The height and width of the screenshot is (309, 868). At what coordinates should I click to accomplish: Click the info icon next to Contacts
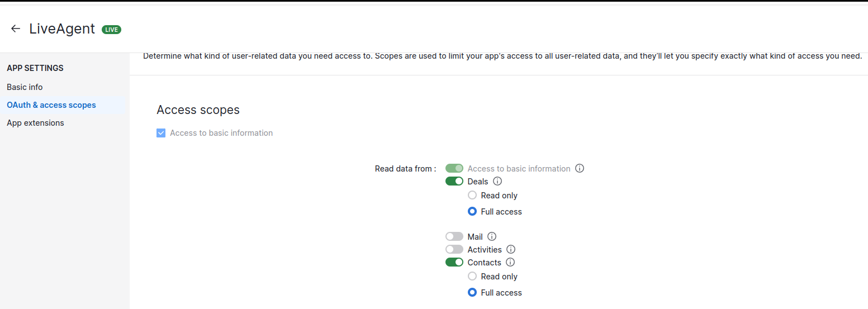510,262
